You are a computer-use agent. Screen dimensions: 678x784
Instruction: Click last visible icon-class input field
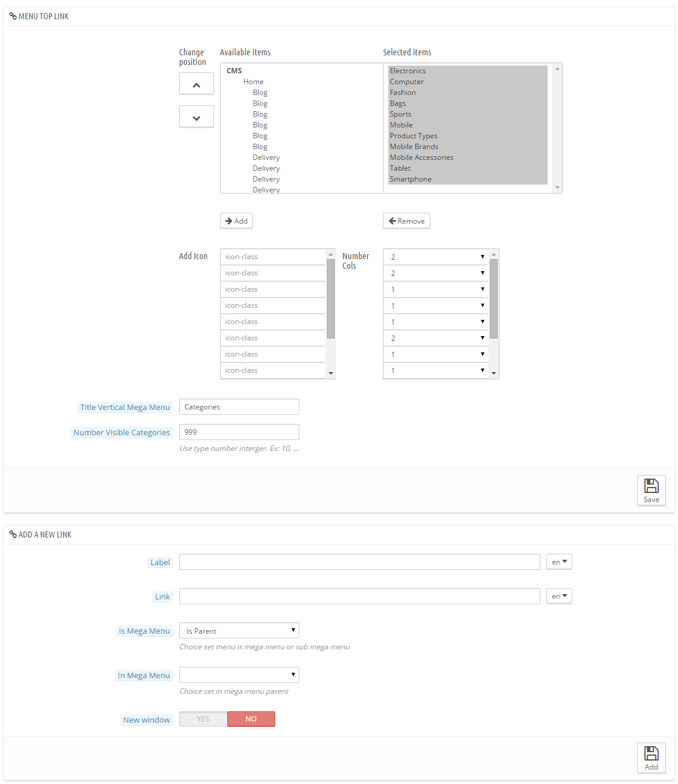(x=273, y=370)
